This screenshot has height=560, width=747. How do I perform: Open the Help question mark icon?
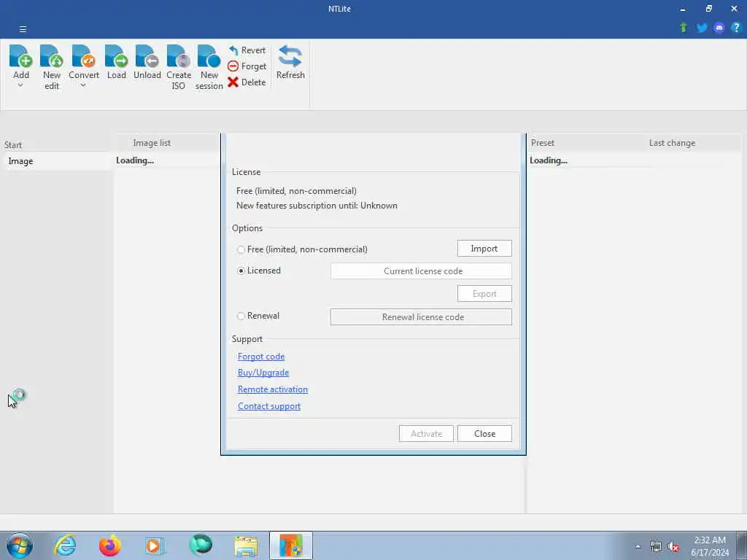pyautogui.click(x=736, y=28)
